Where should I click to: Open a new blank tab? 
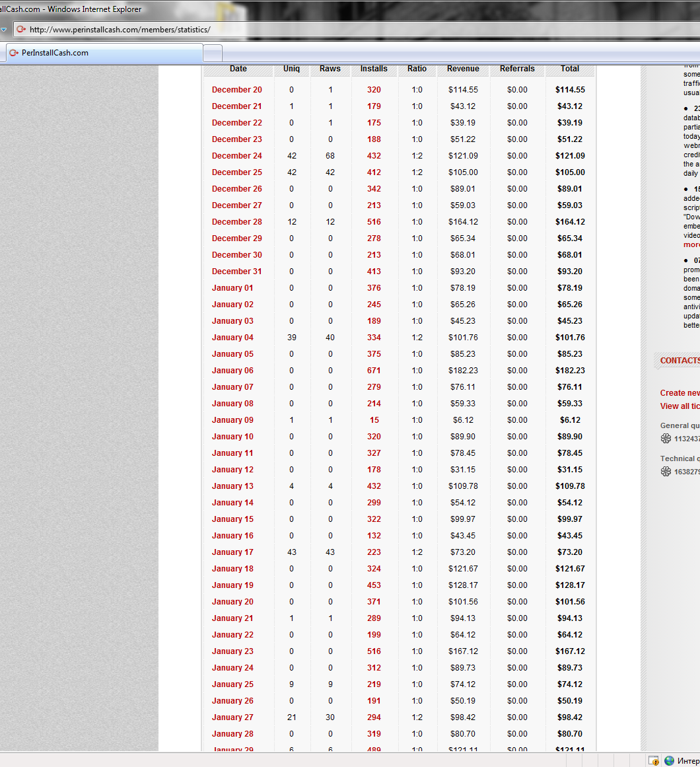coord(213,53)
